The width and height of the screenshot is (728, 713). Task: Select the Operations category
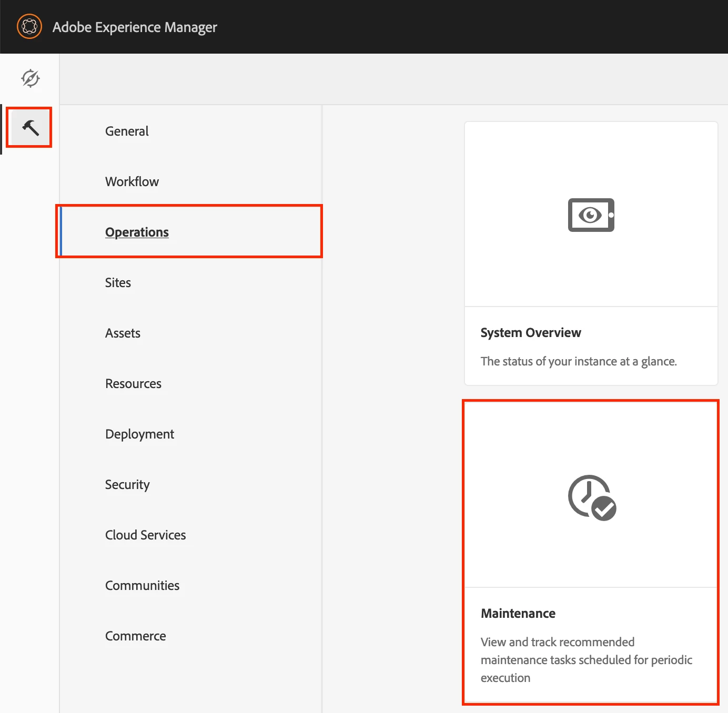point(137,232)
